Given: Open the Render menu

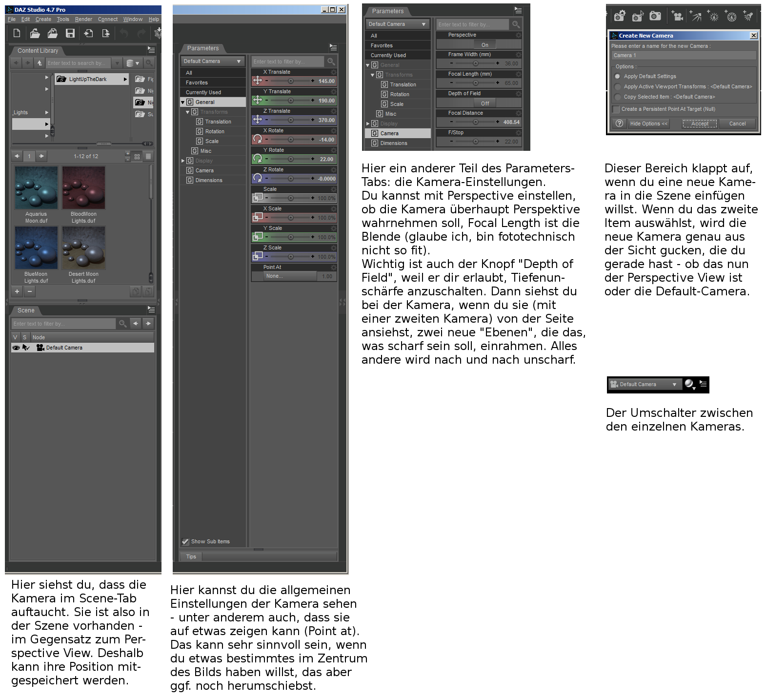Looking at the screenshot, I should pos(83,20).
